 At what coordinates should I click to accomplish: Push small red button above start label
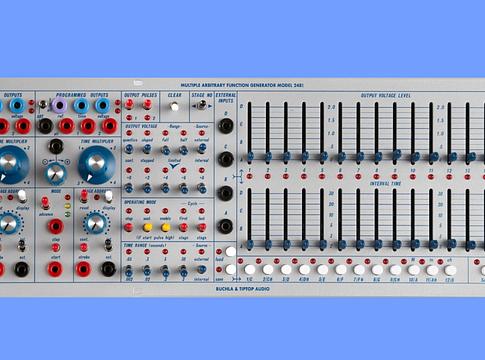pos(56,248)
